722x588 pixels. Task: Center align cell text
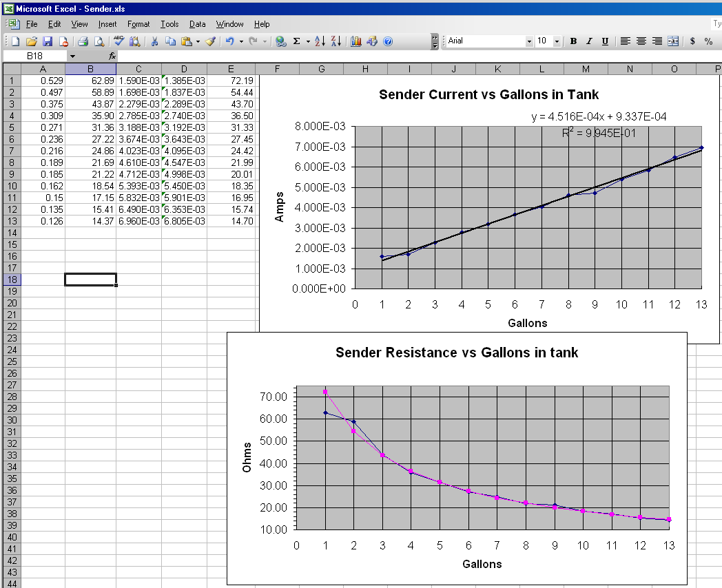[x=641, y=41]
